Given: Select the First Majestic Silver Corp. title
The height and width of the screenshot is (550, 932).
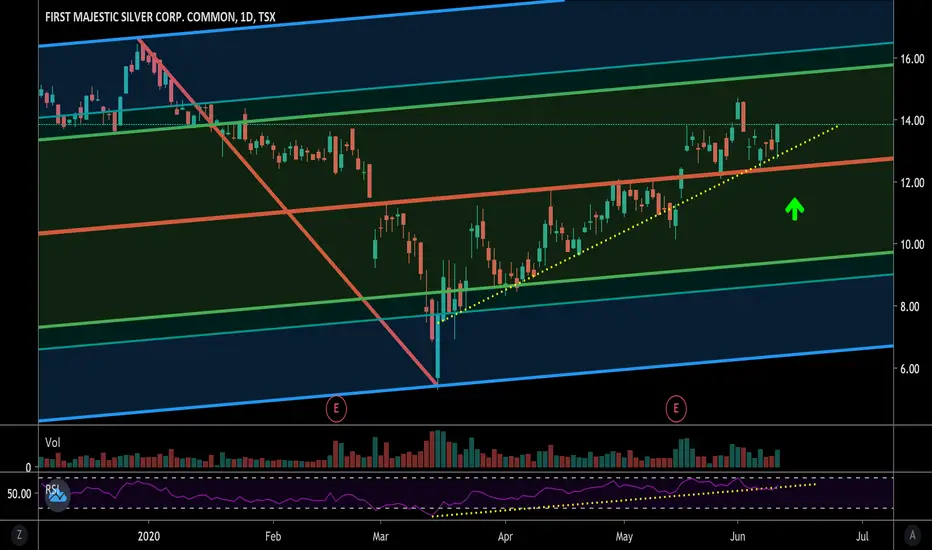Looking at the screenshot, I should 160,17.
